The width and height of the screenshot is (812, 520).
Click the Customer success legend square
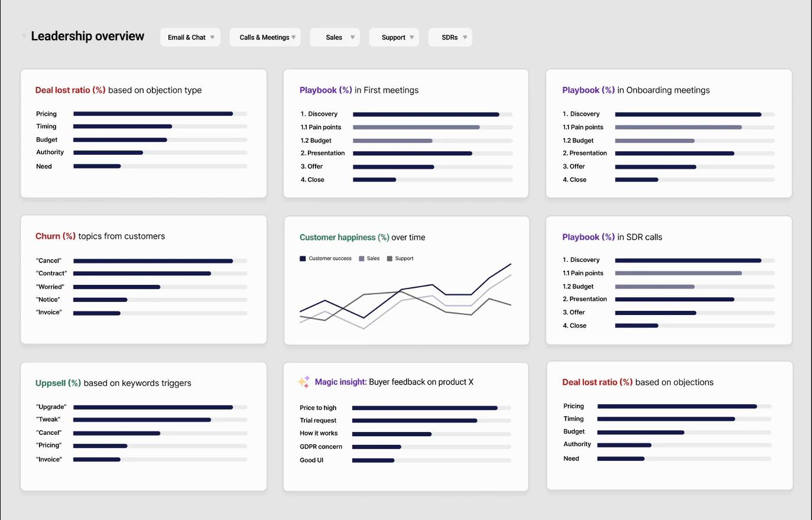303,259
